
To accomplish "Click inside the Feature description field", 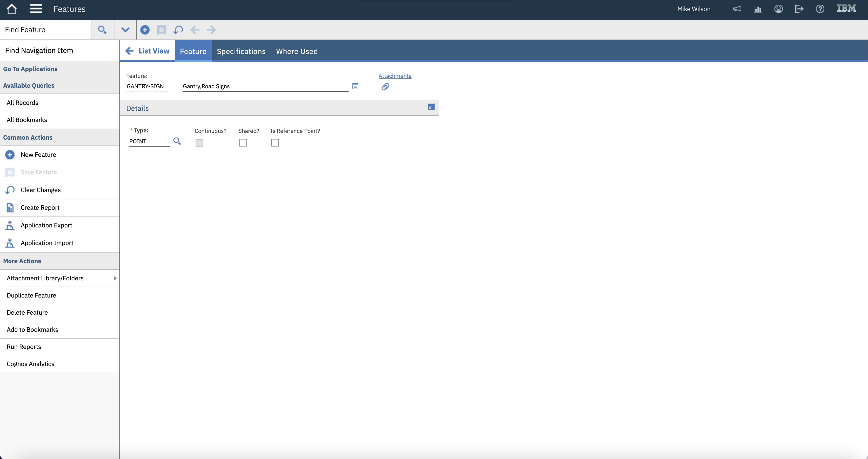I will [265, 86].
